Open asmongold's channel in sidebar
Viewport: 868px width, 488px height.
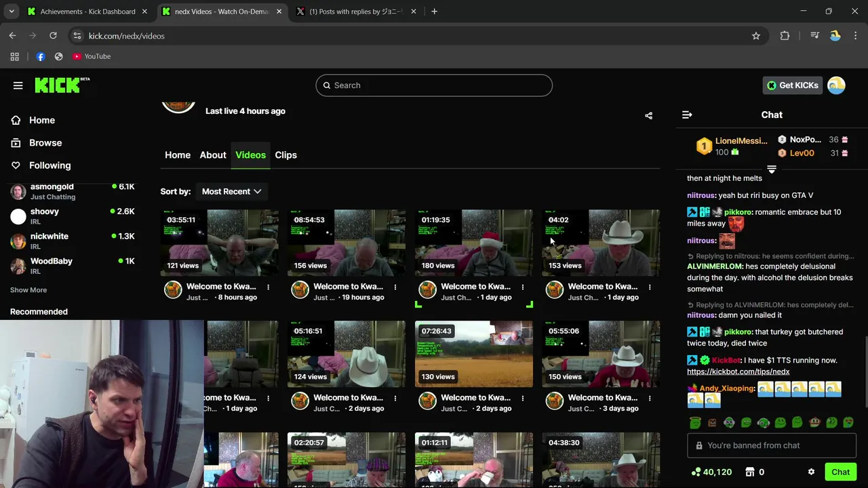(x=73, y=192)
